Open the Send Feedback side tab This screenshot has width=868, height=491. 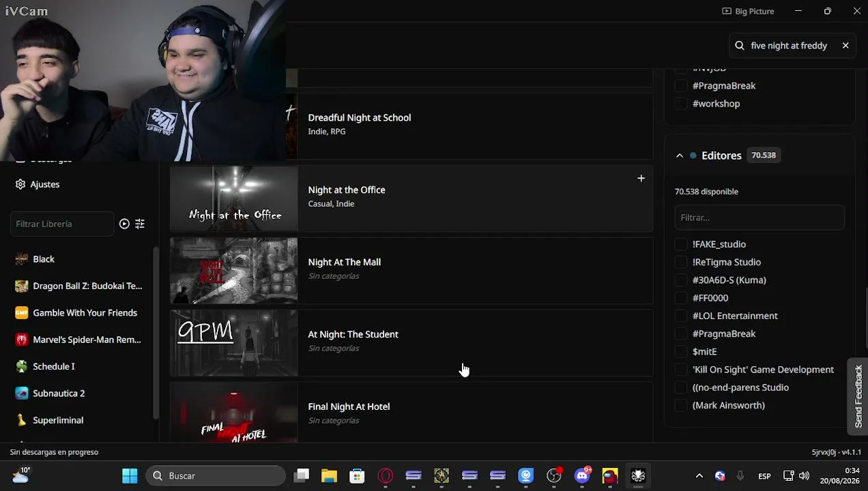coord(858,396)
